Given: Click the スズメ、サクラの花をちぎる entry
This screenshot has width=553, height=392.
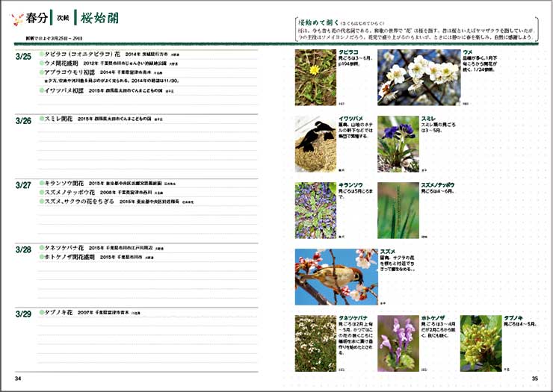Looking at the screenshot, I should 79,202.
